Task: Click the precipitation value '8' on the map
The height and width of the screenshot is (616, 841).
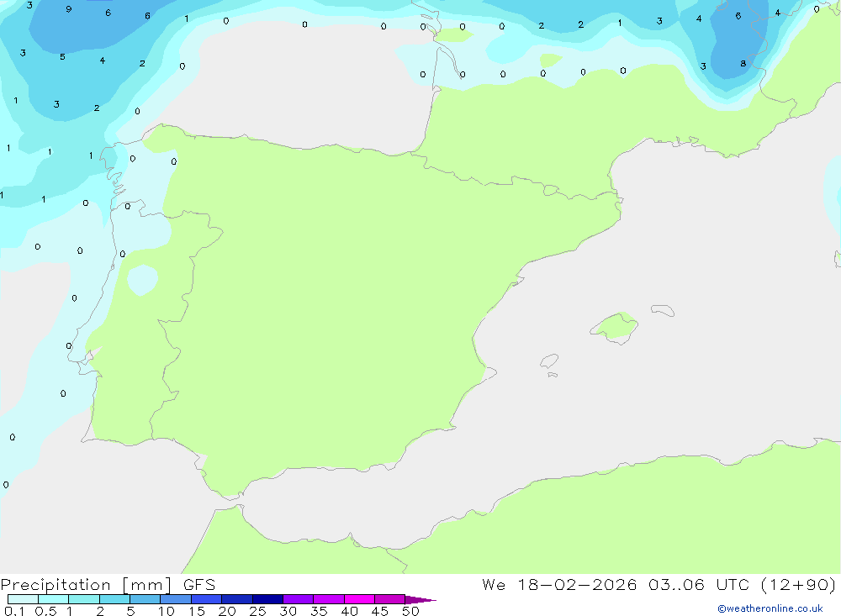Action: tap(743, 63)
